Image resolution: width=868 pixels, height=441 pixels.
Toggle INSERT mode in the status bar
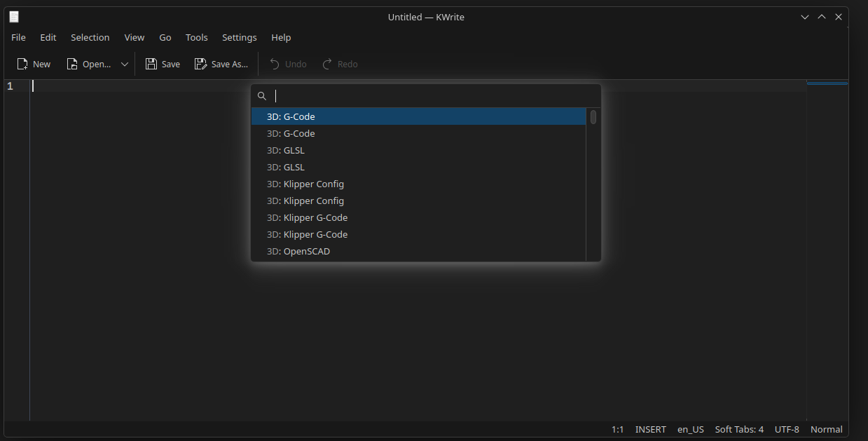[x=650, y=429]
